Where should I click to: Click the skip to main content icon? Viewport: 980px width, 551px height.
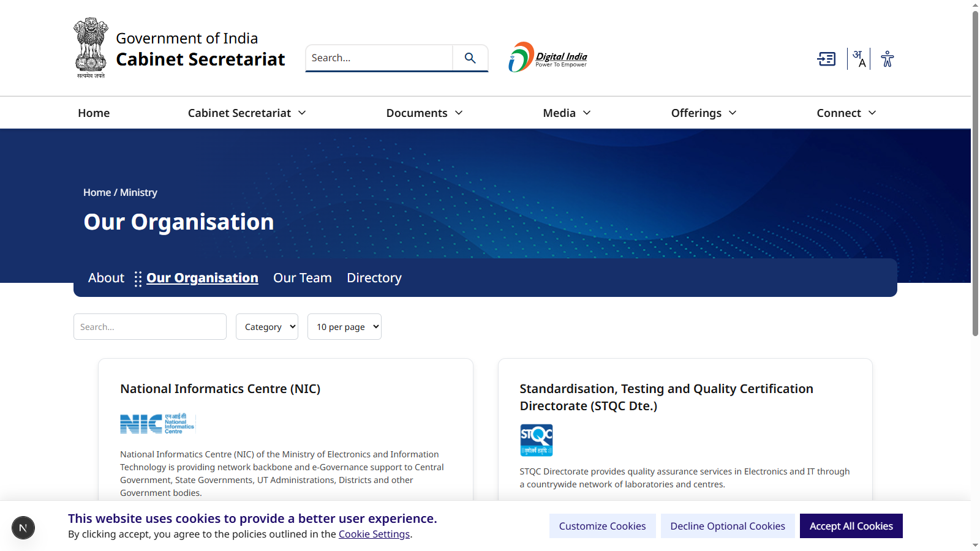(826, 59)
